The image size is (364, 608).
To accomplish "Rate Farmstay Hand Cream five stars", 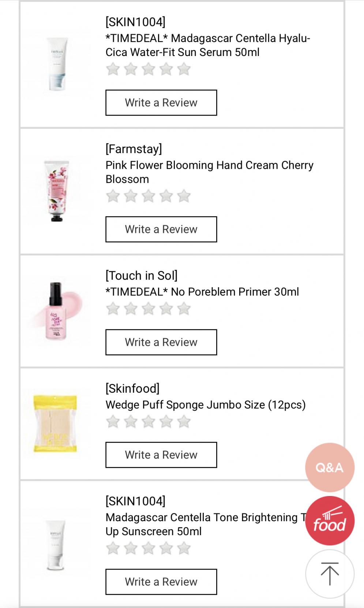I will 184,196.
